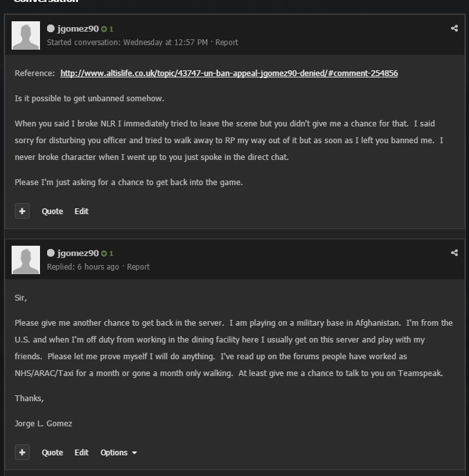Viewport: 469px width, 476px height.
Task: Click plus multiquote button on first message
Action: click(x=22, y=211)
